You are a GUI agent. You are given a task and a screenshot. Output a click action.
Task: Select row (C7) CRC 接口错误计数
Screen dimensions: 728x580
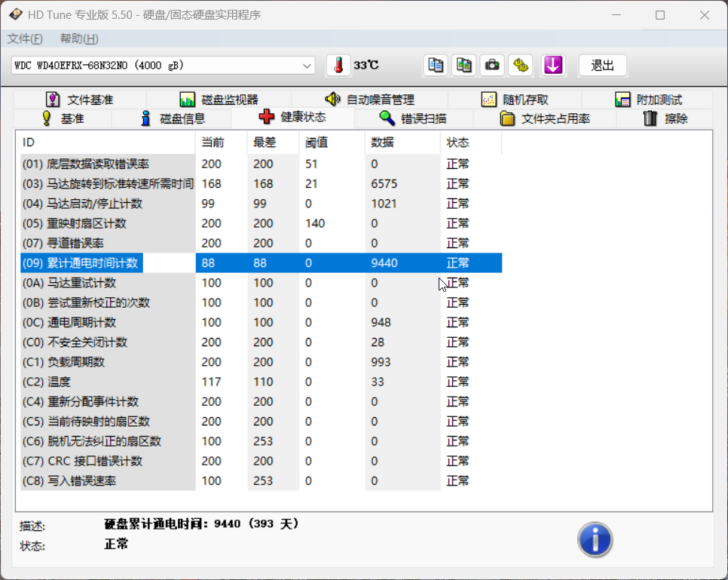point(262,461)
